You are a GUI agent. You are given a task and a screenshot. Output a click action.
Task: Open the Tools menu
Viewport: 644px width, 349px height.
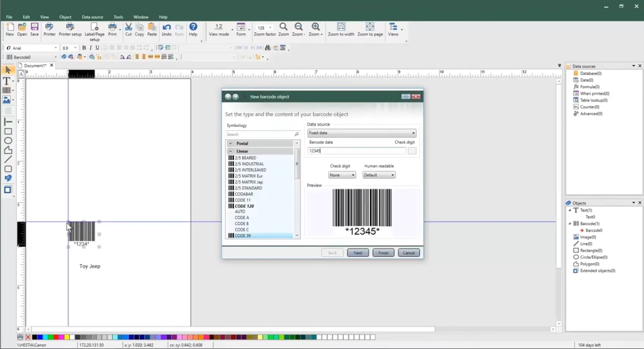click(x=118, y=17)
